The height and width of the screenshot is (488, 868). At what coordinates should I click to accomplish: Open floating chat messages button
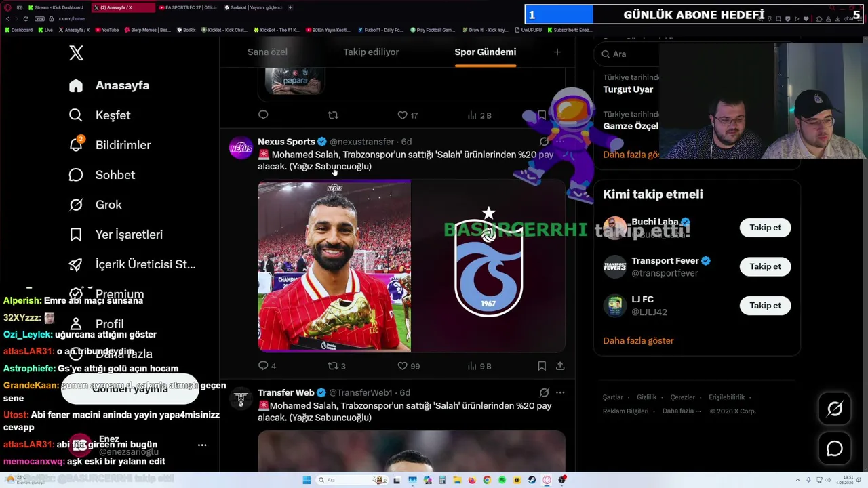(x=835, y=449)
